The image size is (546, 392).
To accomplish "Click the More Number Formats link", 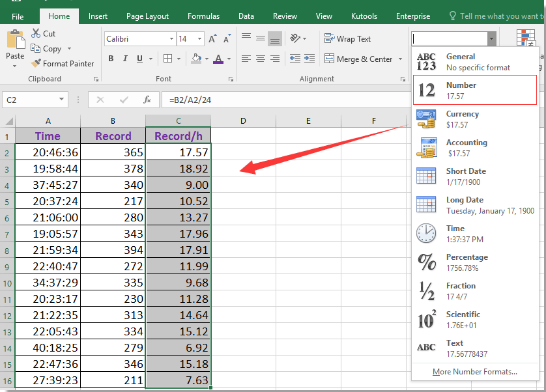I will [x=475, y=371].
